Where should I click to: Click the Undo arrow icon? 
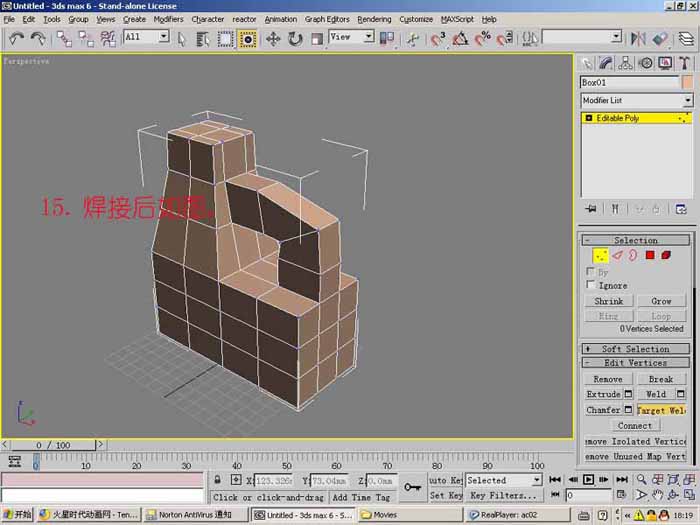[x=16, y=39]
